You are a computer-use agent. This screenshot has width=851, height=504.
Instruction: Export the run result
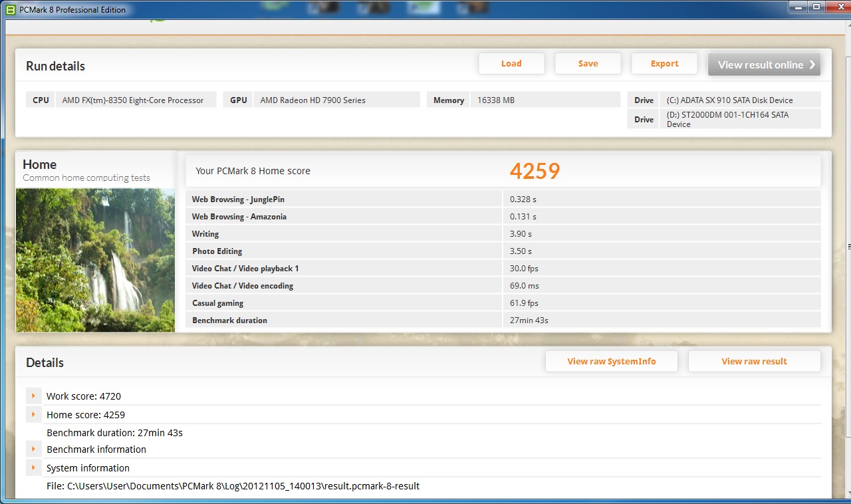coord(664,64)
